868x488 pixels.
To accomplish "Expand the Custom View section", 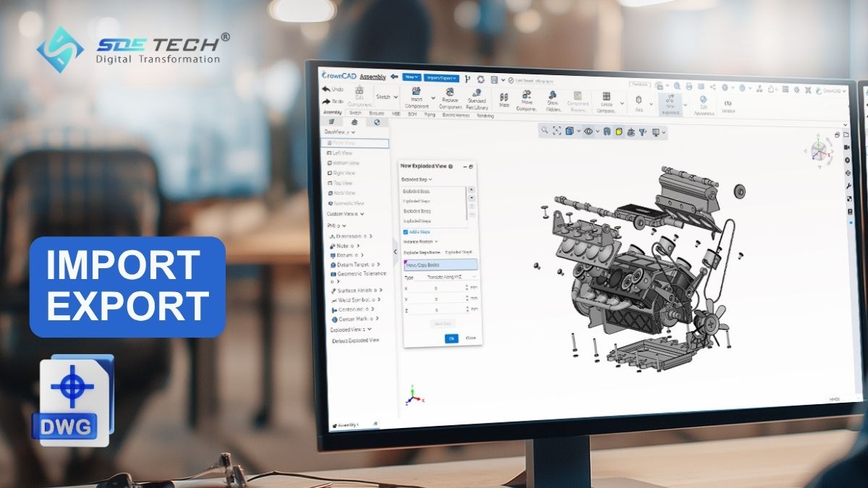I will pos(346,214).
